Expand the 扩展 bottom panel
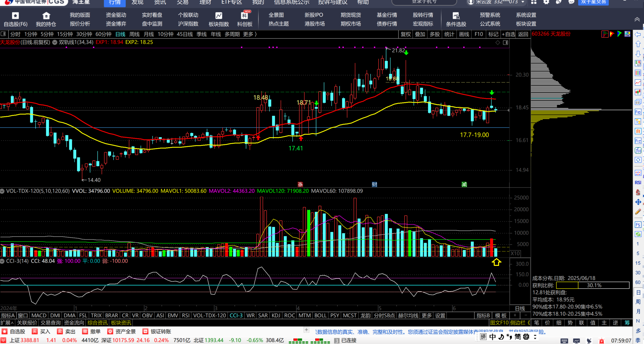The image size is (644, 344). 7,323
